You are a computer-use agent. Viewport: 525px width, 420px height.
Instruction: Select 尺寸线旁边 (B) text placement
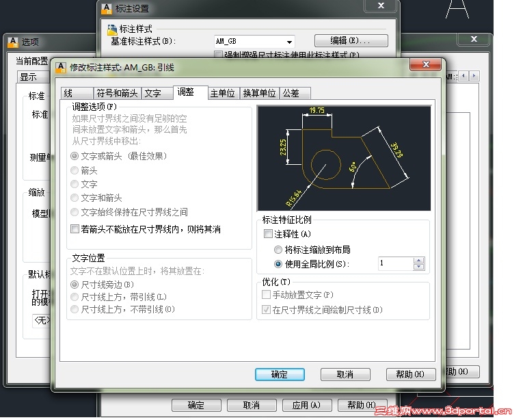pos(75,285)
